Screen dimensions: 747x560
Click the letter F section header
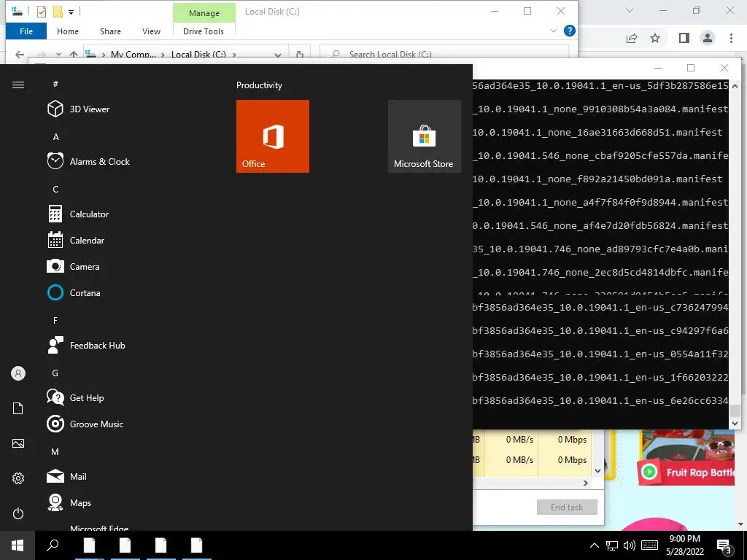(55, 321)
